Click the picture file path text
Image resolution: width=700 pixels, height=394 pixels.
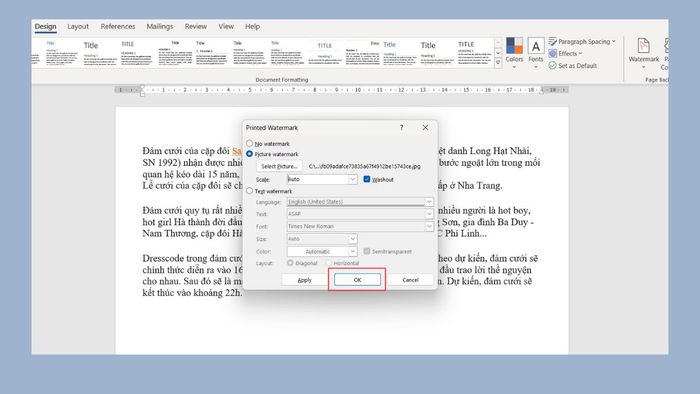click(365, 166)
